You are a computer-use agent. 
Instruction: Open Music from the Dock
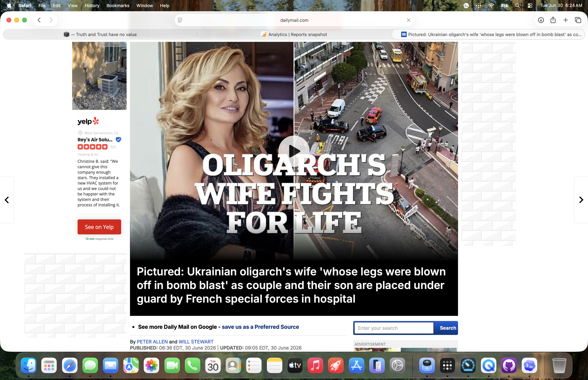[315, 365]
